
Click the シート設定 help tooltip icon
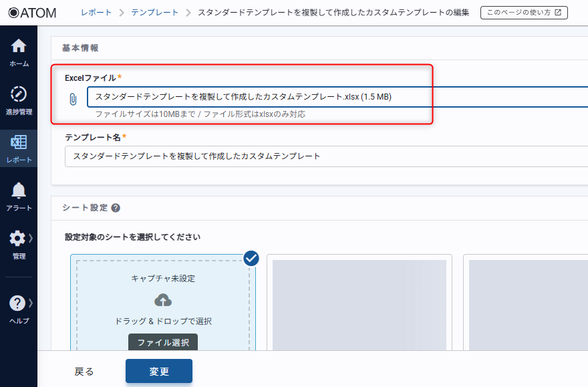coord(116,208)
